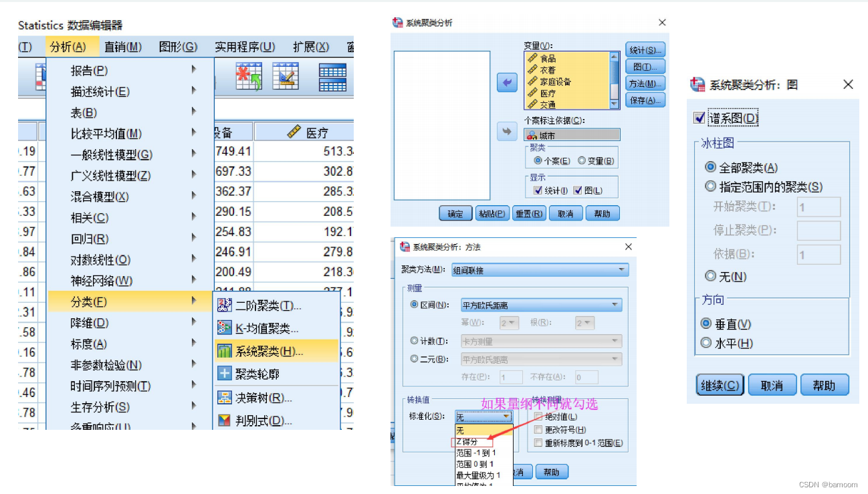Toggle the 图(L) display checkbox
Image resolution: width=868 pixels, height=494 pixels.
(578, 191)
